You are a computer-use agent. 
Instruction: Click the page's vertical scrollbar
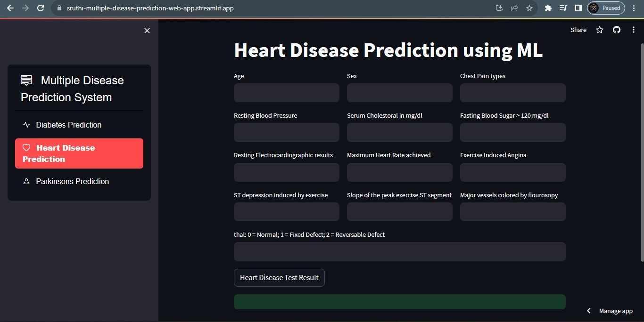click(642, 152)
